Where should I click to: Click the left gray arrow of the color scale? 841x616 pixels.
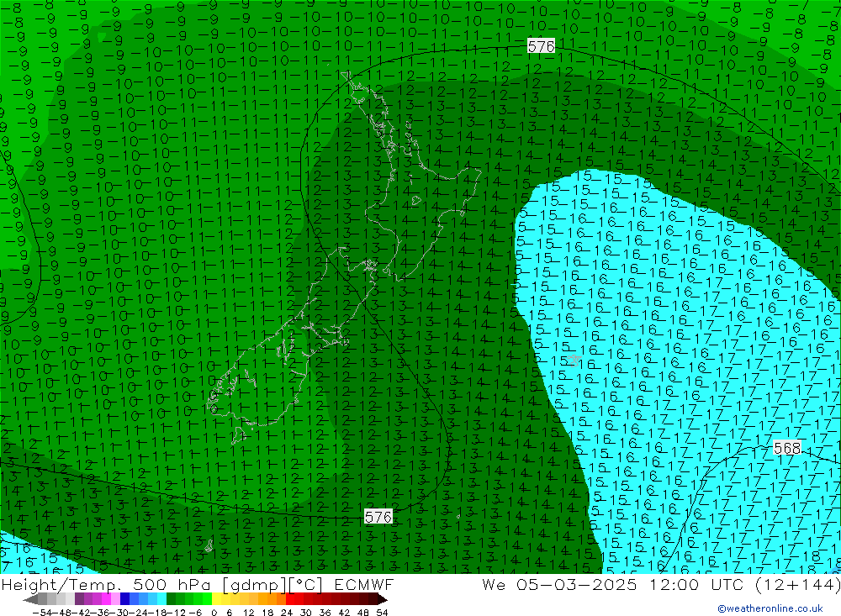[x=31, y=600]
